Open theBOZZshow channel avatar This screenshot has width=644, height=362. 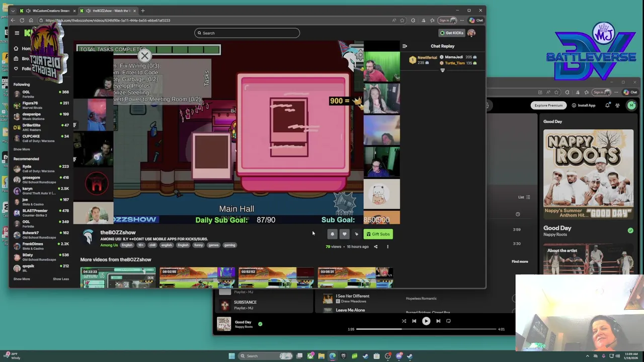click(x=88, y=236)
